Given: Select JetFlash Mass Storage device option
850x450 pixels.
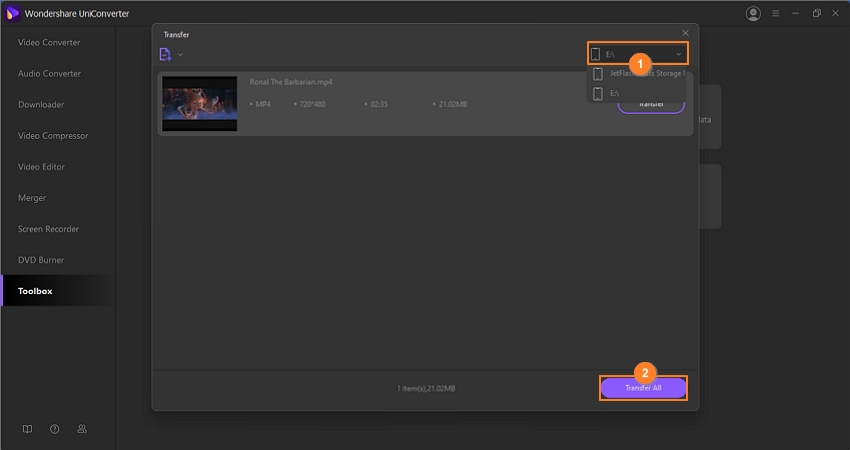Looking at the screenshot, I should tap(636, 73).
